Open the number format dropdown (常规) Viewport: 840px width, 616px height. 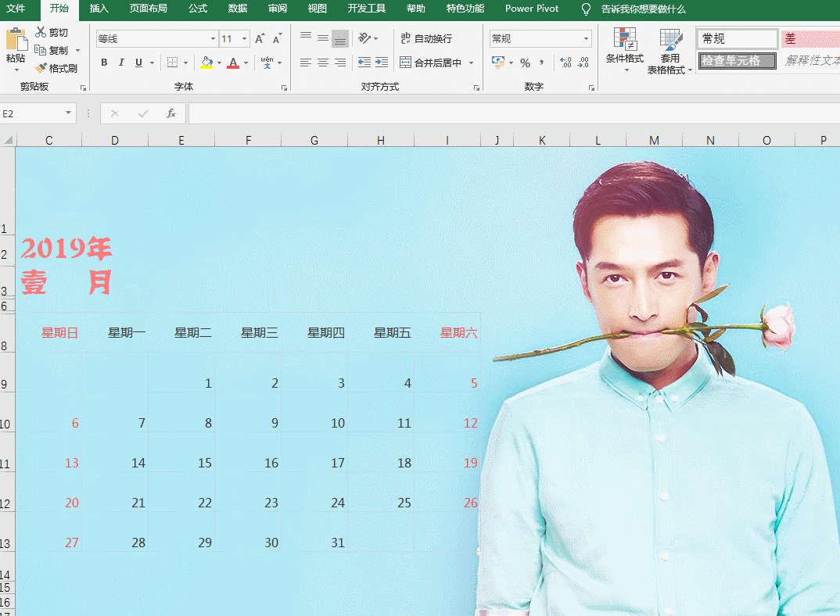point(586,38)
